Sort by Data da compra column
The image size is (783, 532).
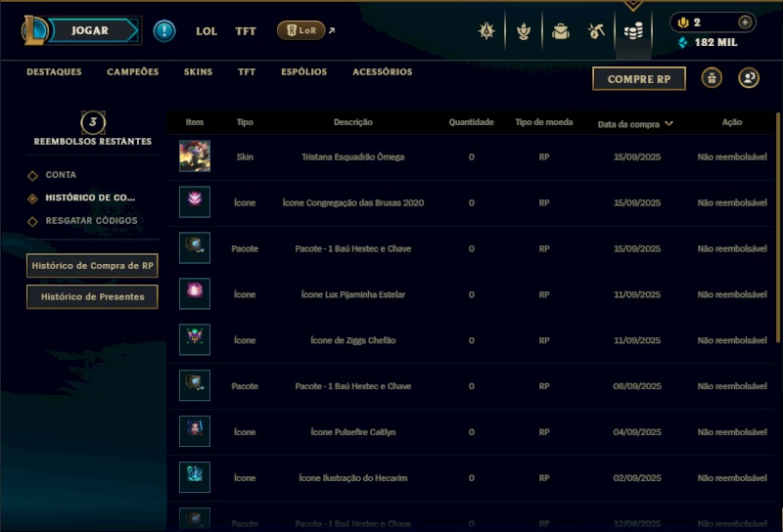click(x=634, y=124)
